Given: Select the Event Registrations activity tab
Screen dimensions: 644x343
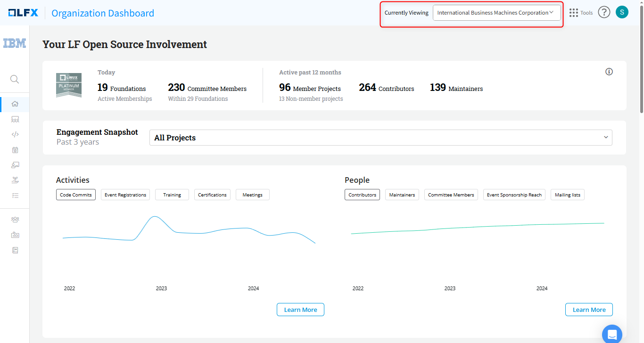Looking at the screenshot, I should pos(125,195).
